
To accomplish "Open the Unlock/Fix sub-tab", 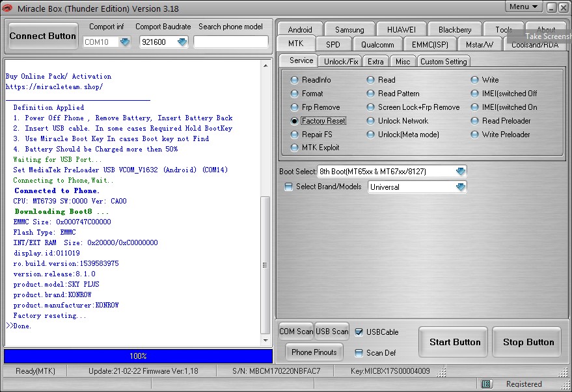I will [341, 61].
